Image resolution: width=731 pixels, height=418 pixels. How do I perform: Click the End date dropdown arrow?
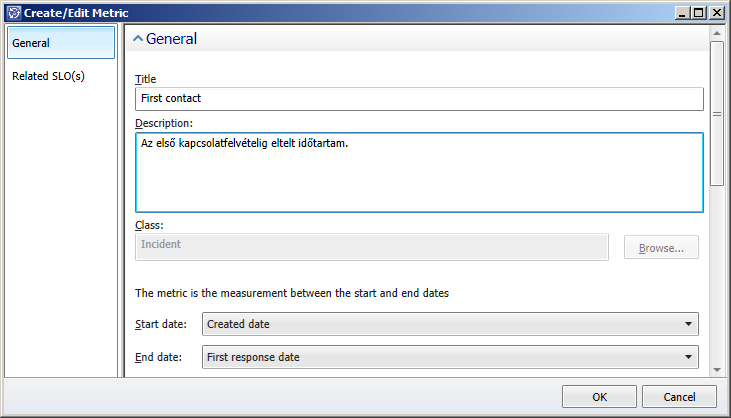pyautogui.click(x=688, y=357)
